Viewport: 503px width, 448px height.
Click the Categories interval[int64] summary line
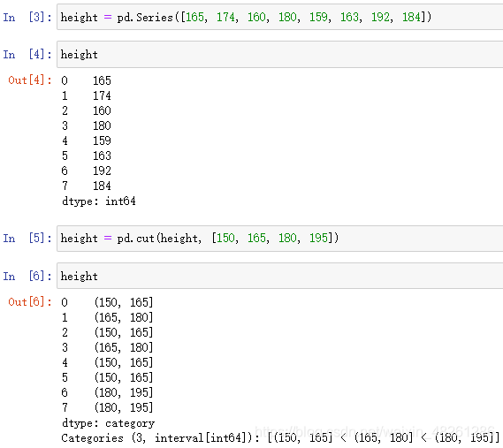281,437
